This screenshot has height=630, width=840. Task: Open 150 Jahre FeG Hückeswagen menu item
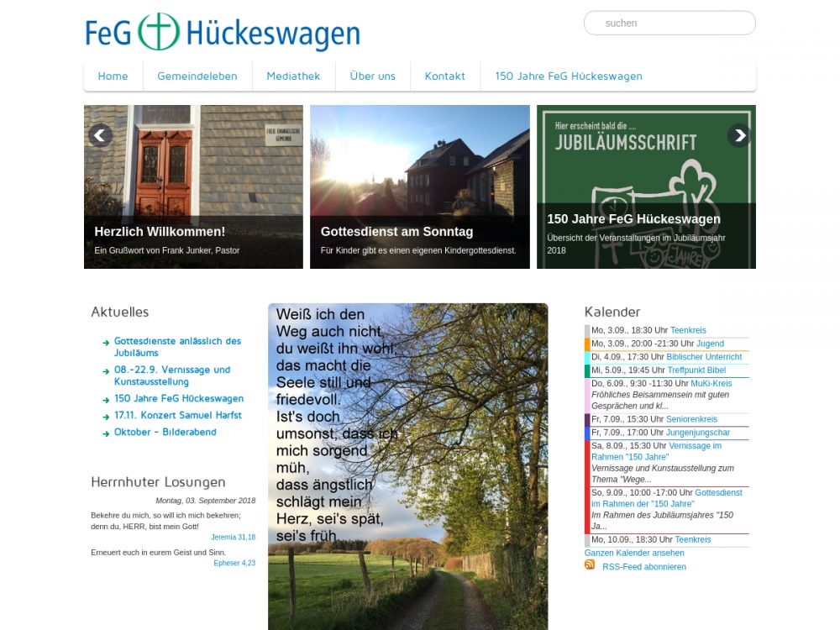[x=568, y=76]
